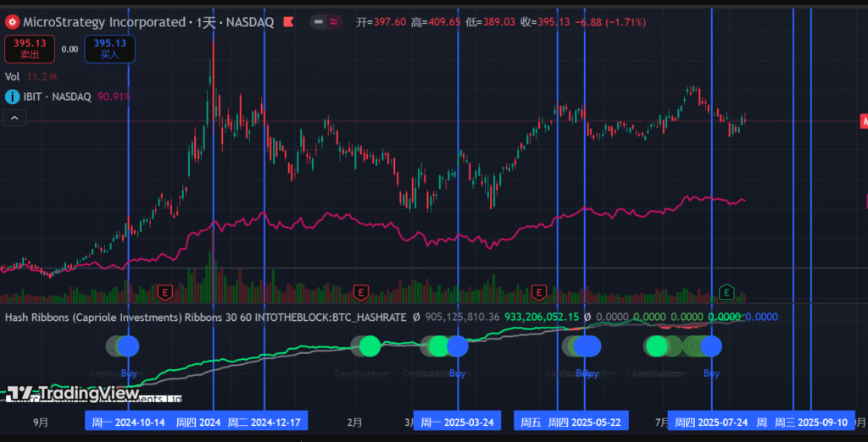The image size is (868, 442).
Task: Click the 2025-03-24 date label
Action: point(458,421)
